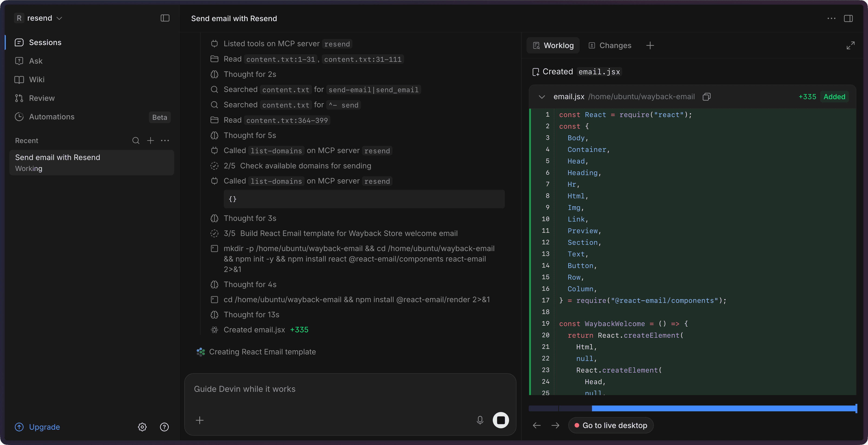Add a new panel tab
This screenshot has height=445, width=868.
pos(650,46)
